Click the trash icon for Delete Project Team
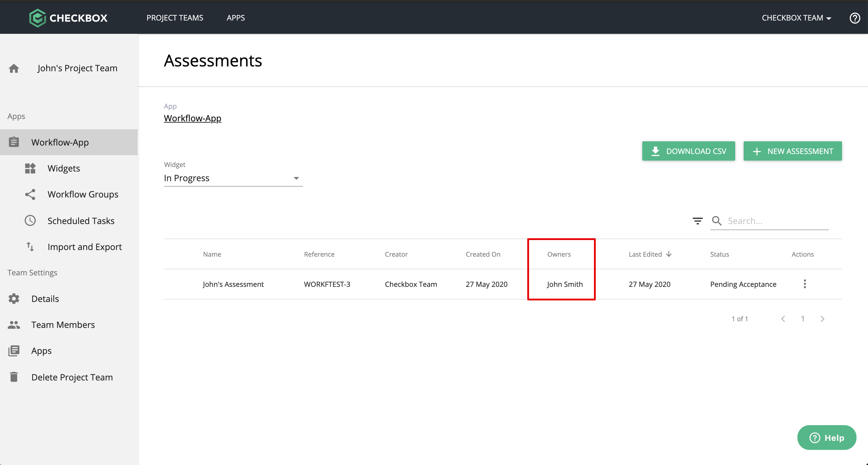 point(14,377)
